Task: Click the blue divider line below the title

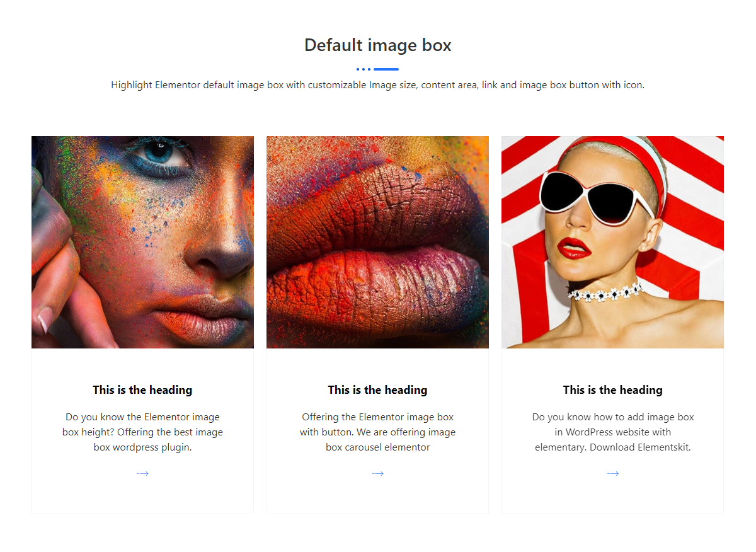Action: point(386,69)
